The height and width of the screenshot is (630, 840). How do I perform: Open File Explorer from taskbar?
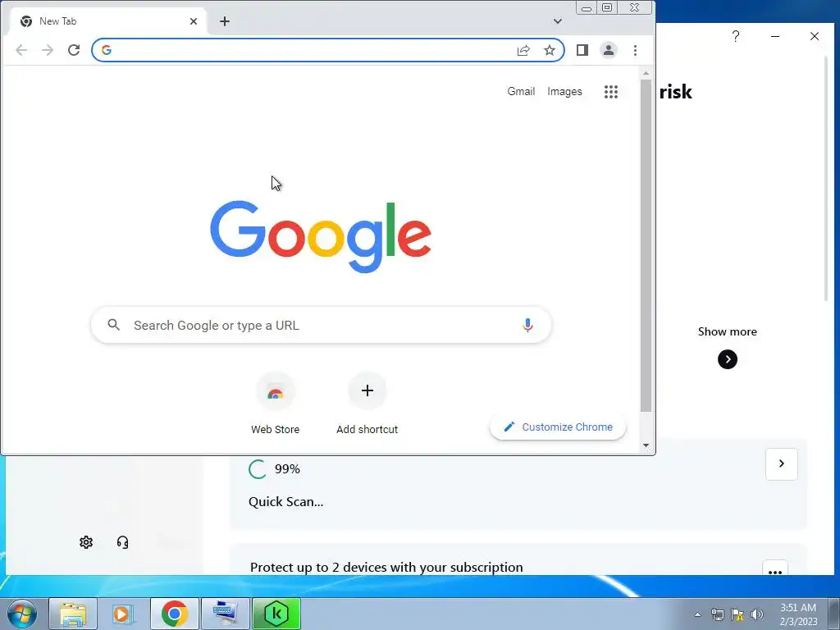[73, 614]
